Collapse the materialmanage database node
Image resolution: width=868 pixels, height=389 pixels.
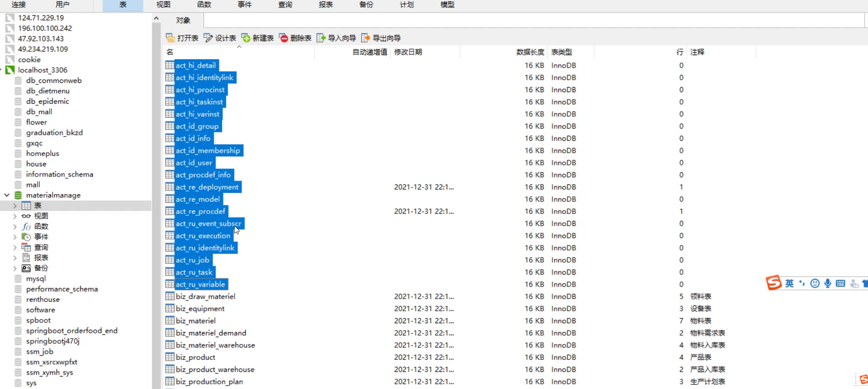coord(7,195)
